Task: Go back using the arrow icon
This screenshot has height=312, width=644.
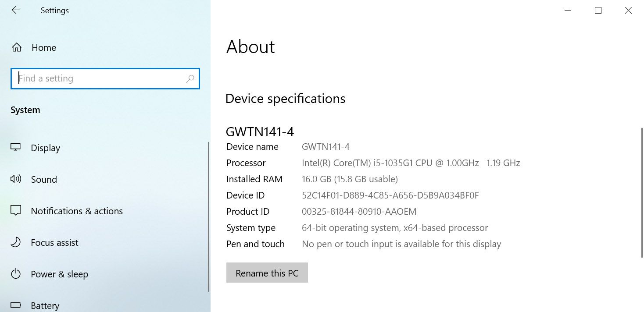Action: (x=16, y=10)
